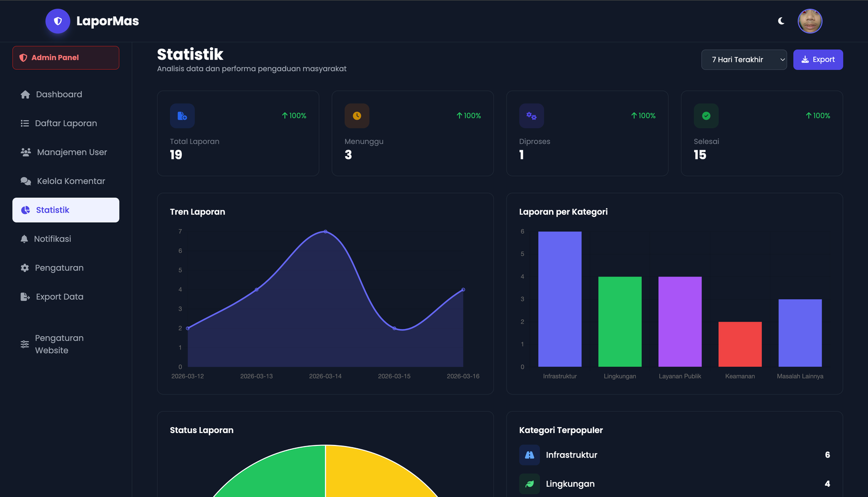Click the Total Laporan card icon
This screenshot has width=868, height=497.
[x=182, y=116]
